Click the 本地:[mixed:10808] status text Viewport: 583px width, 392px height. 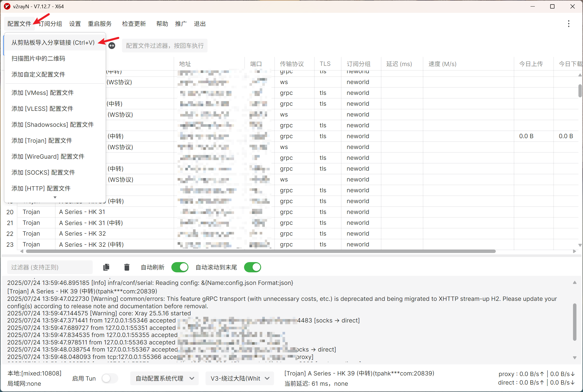point(34,373)
